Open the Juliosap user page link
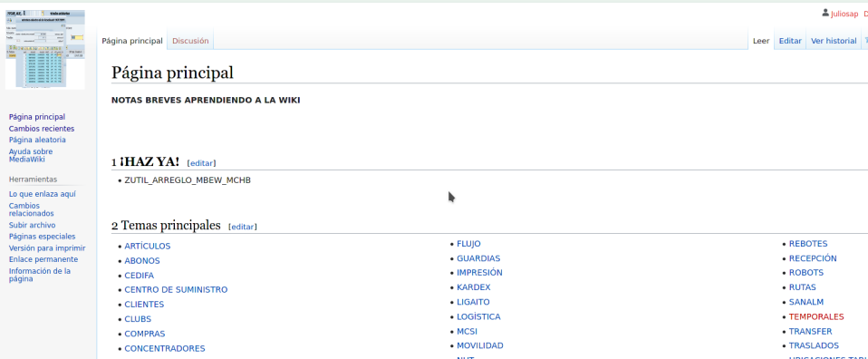 [x=844, y=14]
